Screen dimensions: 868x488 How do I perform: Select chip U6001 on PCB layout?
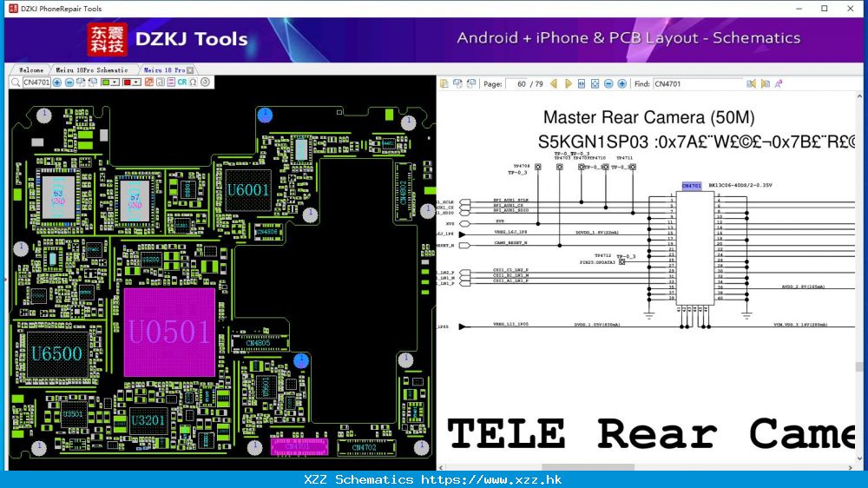coord(248,190)
